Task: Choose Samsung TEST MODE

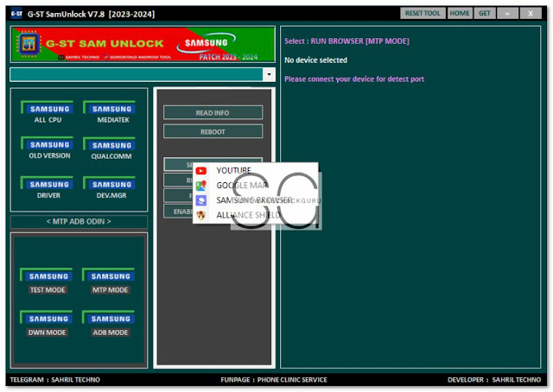Action: pos(47,281)
